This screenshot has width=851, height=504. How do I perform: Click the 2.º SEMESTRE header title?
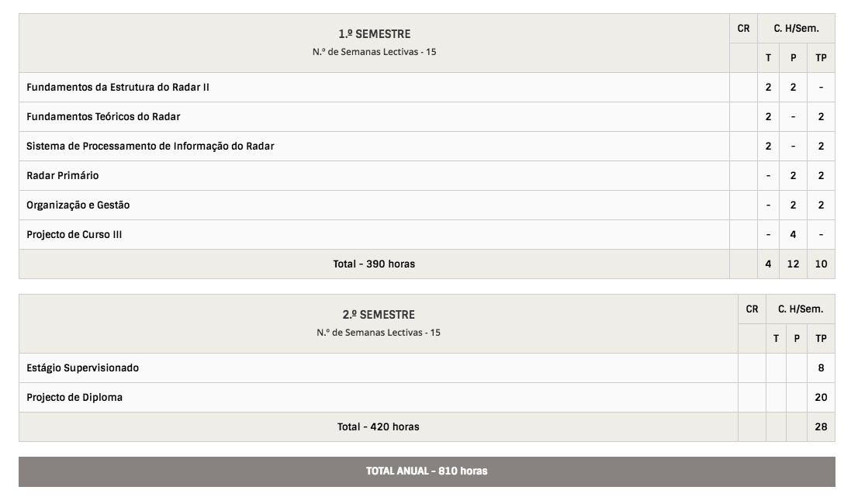[379, 315]
